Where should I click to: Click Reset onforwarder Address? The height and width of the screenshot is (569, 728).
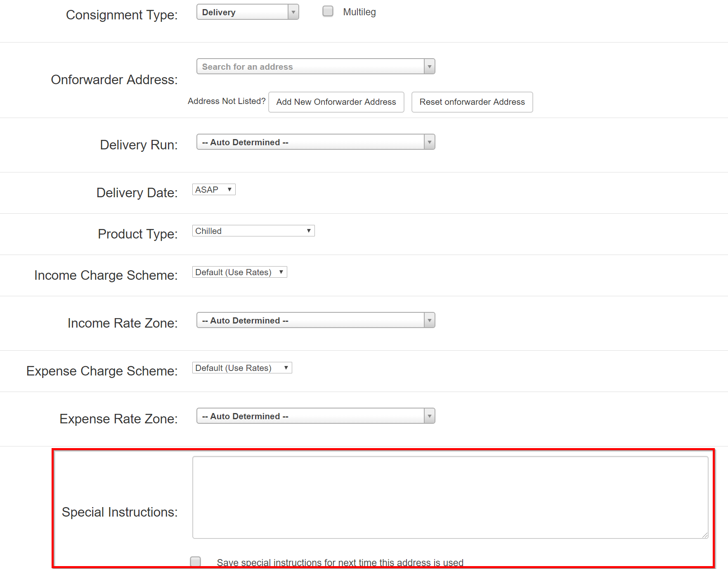[472, 102]
